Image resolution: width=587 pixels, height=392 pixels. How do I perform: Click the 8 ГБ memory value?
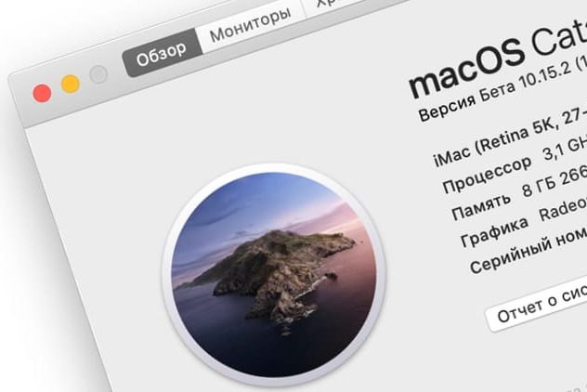[535, 188]
